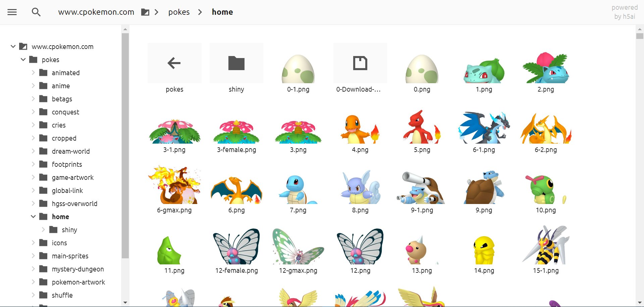This screenshot has width=644, height=307.
Task: Click the main page scrollbar down arrow
Action: pyautogui.click(x=640, y=303)
